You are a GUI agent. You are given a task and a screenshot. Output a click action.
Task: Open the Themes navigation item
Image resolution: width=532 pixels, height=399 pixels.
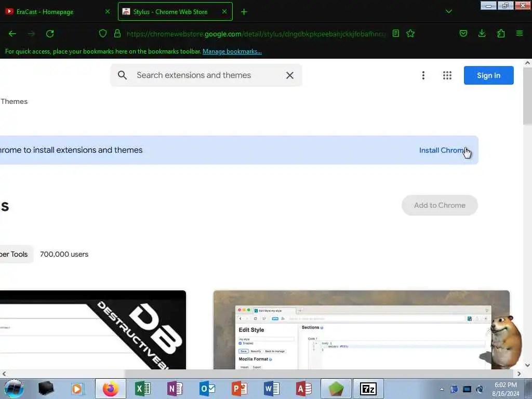coord(14,101)
